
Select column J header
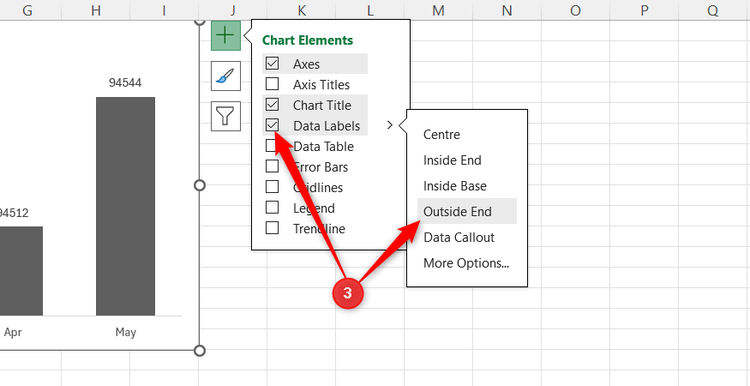point(233,10)
